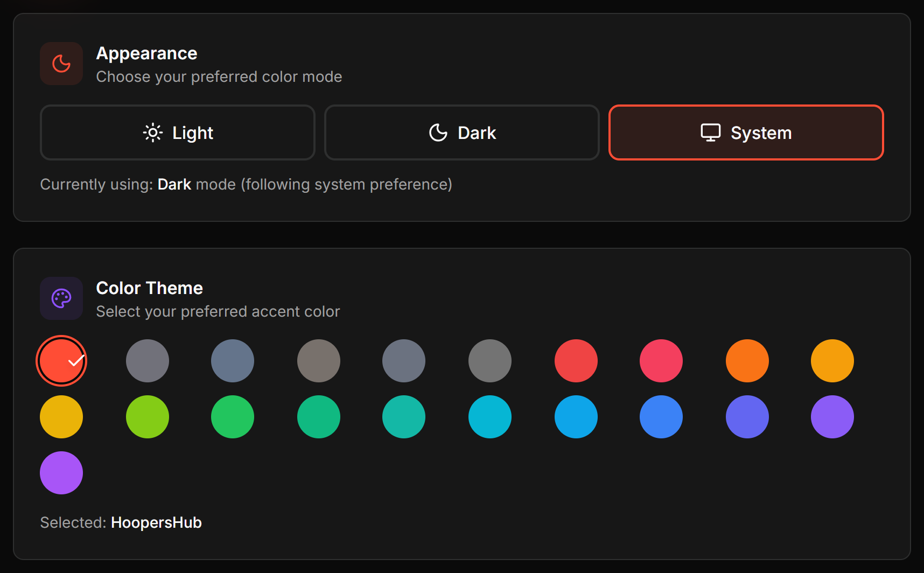Click the Color Theme heading text
Screen dimensions: 924x573
click(x=150, y=288)
